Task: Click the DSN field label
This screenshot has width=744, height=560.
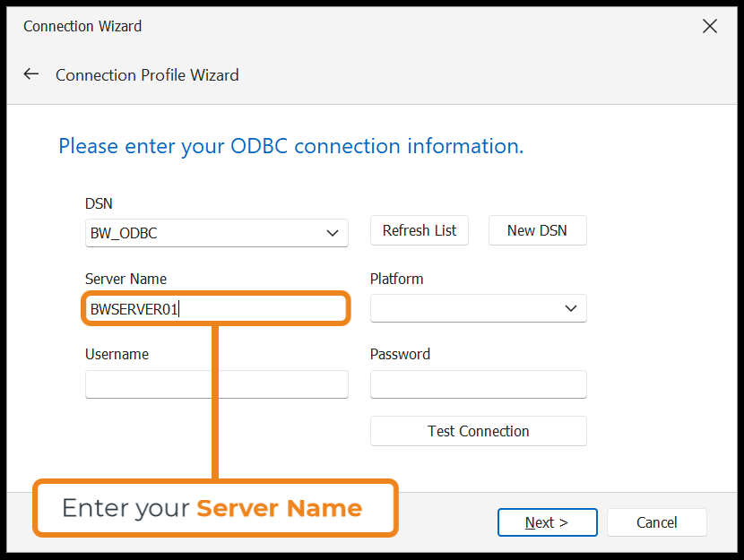Action: click(99, 204)
